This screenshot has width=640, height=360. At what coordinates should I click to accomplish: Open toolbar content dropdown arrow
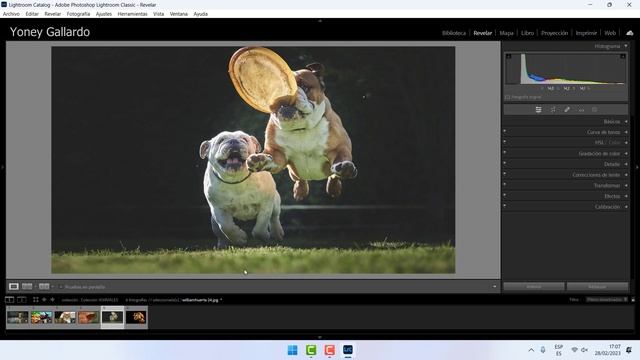495,287
